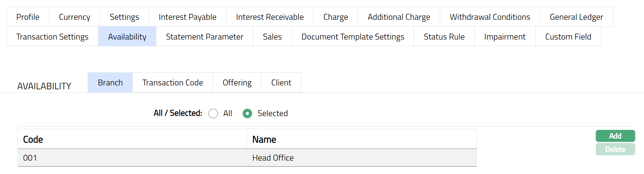Open the Transaction Code sub-tab
The image size is (644, 174).
tap(173, 83)
